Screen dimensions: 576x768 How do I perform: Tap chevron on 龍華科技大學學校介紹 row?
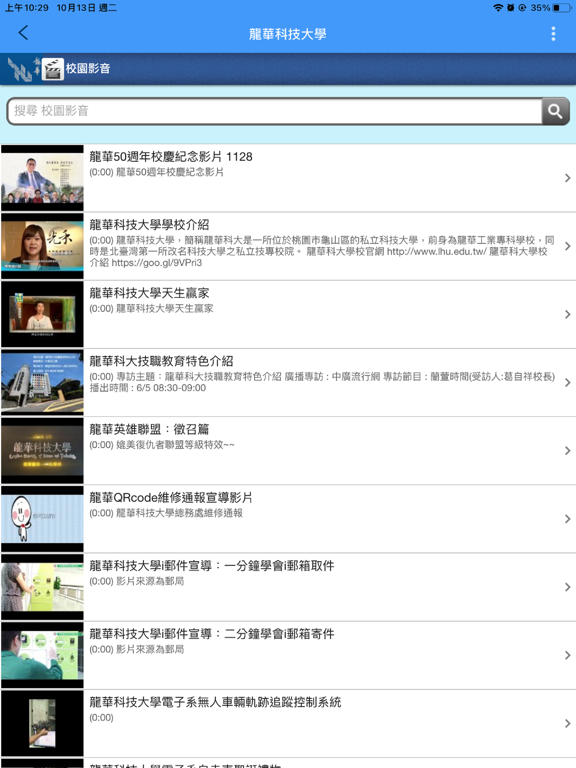[x=568, y=246]
